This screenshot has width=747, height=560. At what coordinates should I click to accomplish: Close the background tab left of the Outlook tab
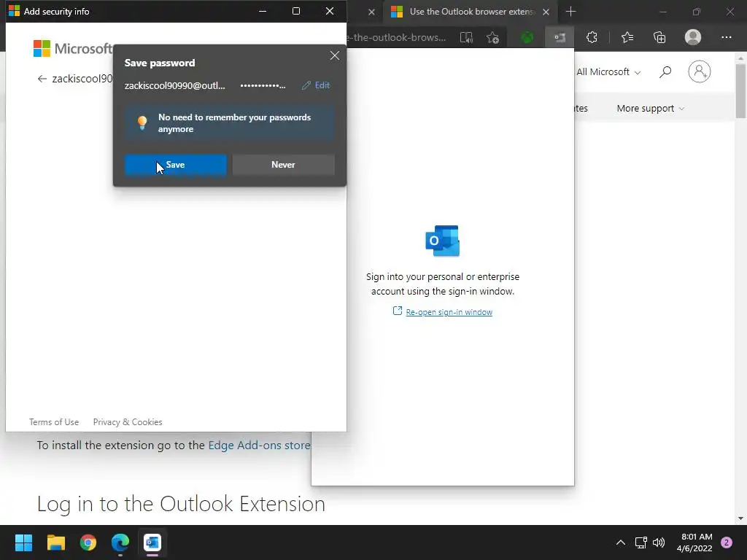371,12
